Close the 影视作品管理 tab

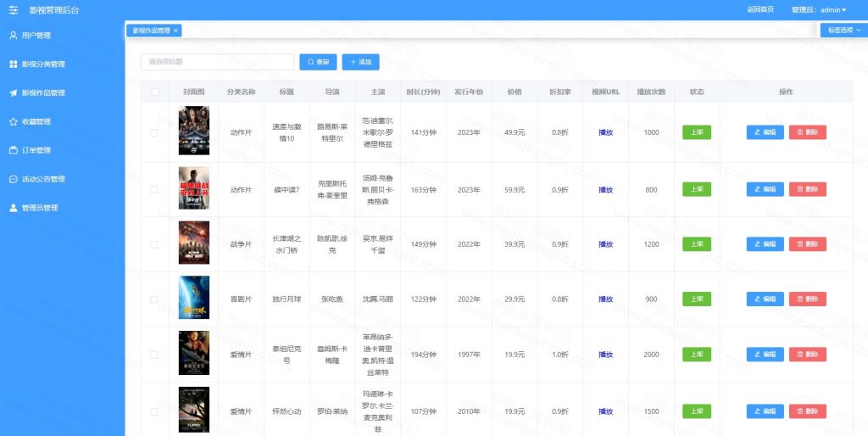click(x=175, y=31)
